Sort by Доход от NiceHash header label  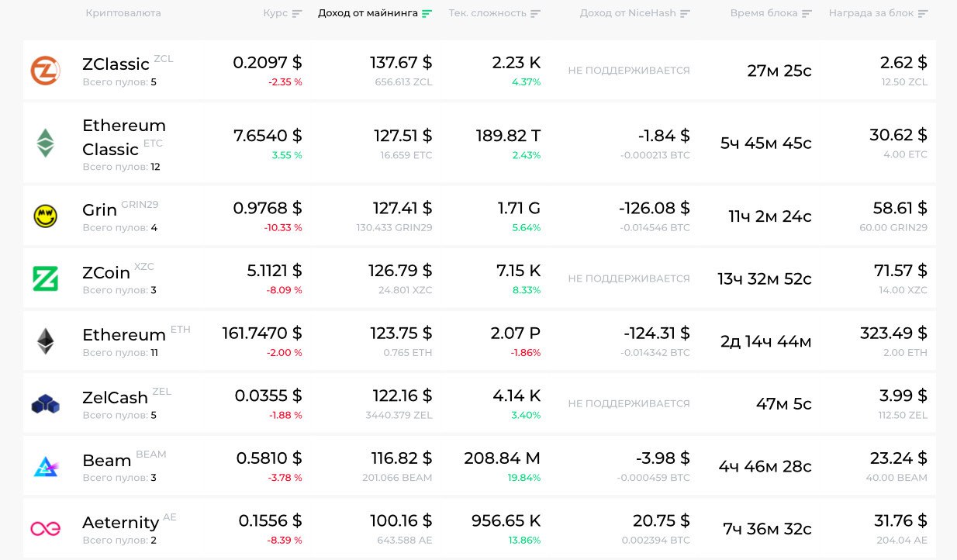pyautogui.click(x=627, y=13)
